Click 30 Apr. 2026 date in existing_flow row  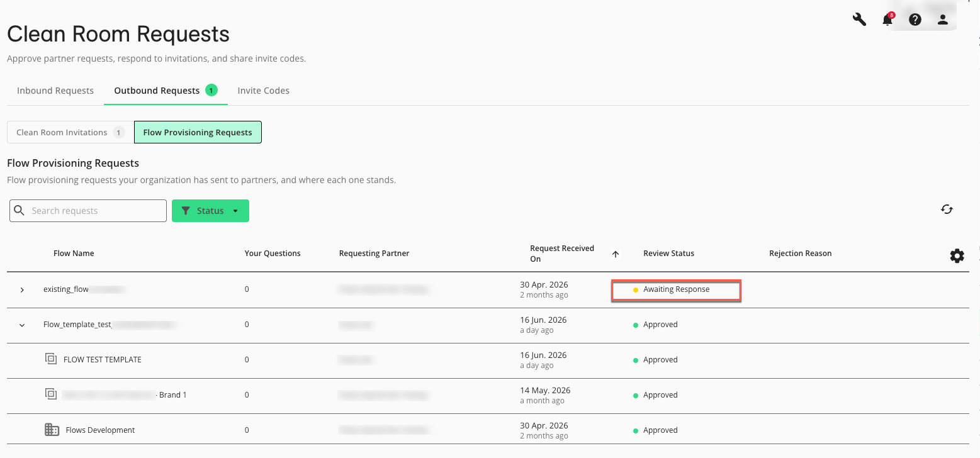click(x=543, y=284)
